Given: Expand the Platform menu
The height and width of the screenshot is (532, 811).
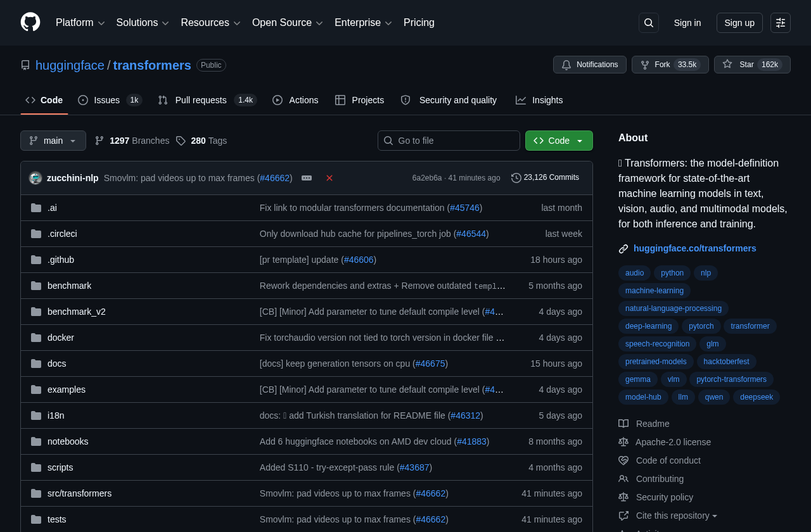Looking at the screenshot, I should click(x=80, y=23).
